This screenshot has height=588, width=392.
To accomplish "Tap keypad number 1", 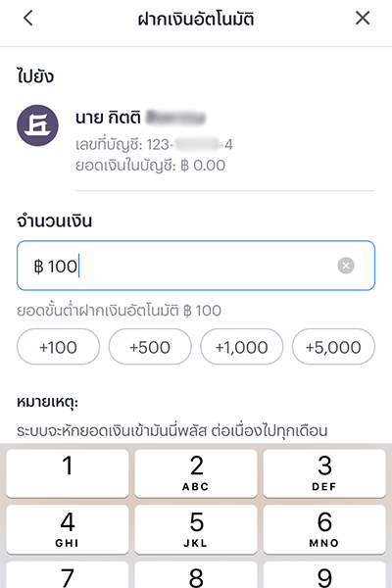I will (x=68, y=473).
